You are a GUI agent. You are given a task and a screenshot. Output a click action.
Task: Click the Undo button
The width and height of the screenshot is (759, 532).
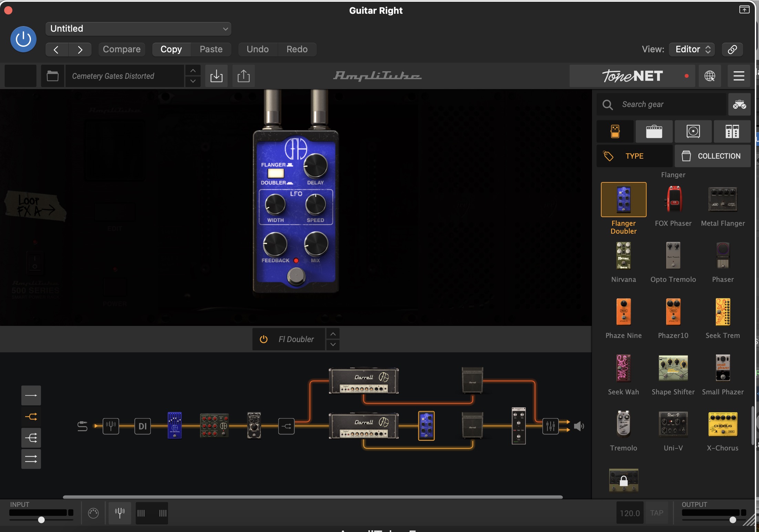point(258,49)
